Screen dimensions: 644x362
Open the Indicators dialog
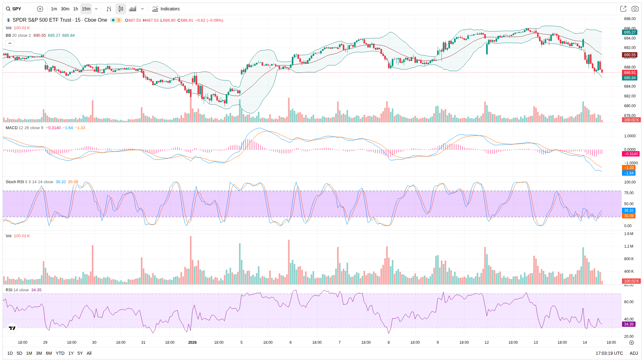tap(166, 9)
